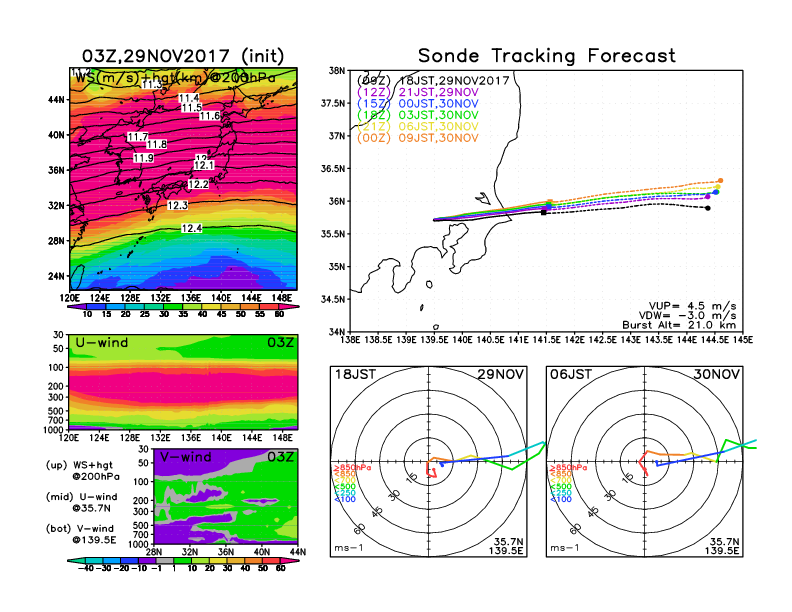
Task: Click the "(up) WS+hgt @200hPa" caption
Action: [83, 471]
